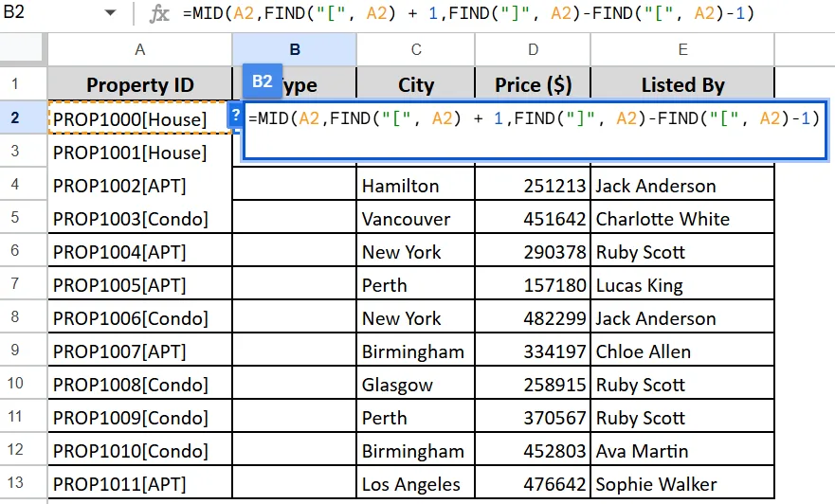The width and height of the screenshot is (835, 504).
Task: Click the Los Angeles city cell
Action: (416, 483)
